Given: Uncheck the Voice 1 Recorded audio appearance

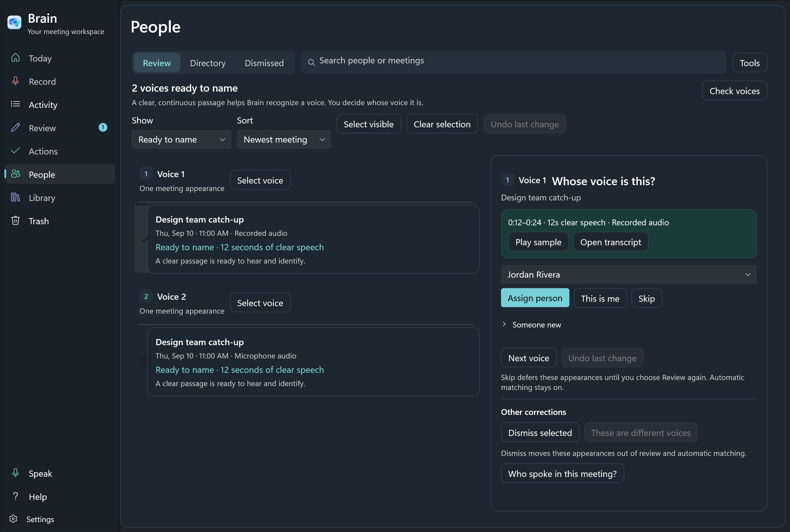Looking at the screenshot, I should (145, 239).
